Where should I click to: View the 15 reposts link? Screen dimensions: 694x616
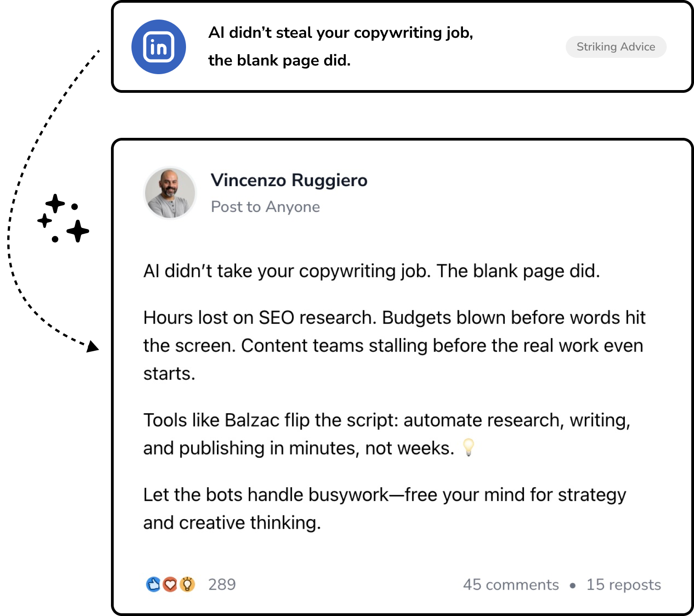[x=624, y=585]
